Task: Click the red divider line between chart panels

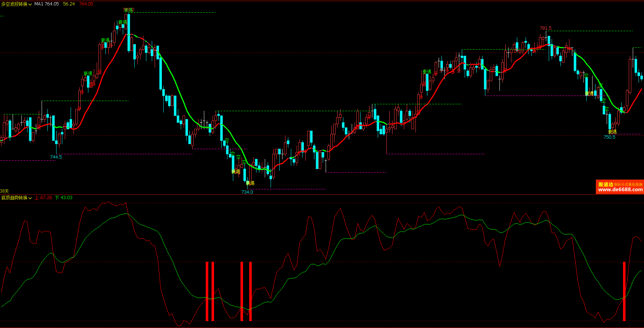Action: (x=322, y=194)
